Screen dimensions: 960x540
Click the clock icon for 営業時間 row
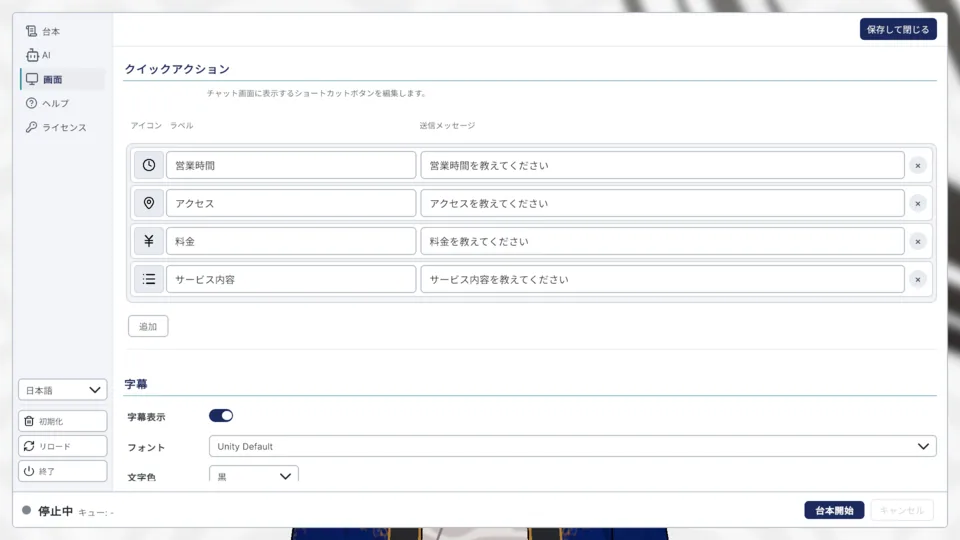[149, 165]
